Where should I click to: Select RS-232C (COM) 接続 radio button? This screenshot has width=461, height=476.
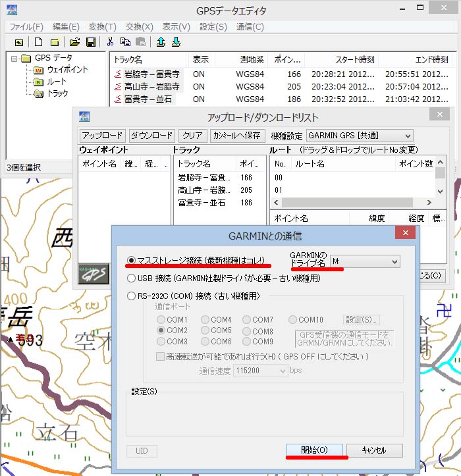131,296
